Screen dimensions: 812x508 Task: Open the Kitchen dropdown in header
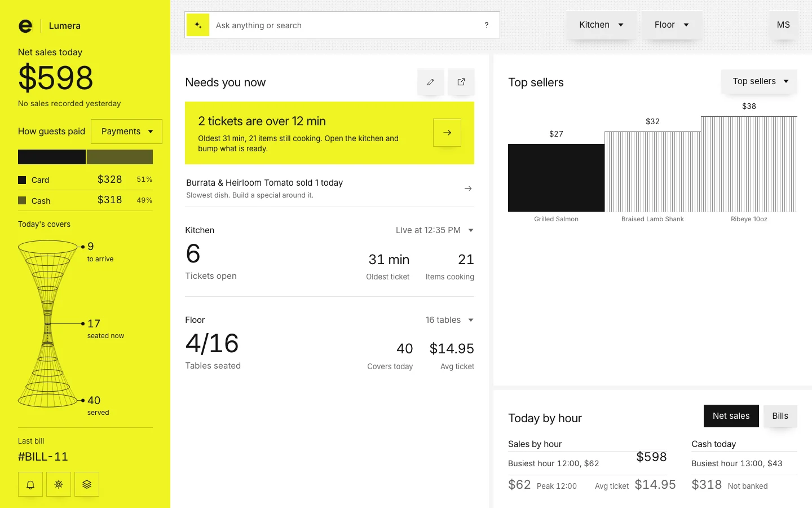(601, 25)
